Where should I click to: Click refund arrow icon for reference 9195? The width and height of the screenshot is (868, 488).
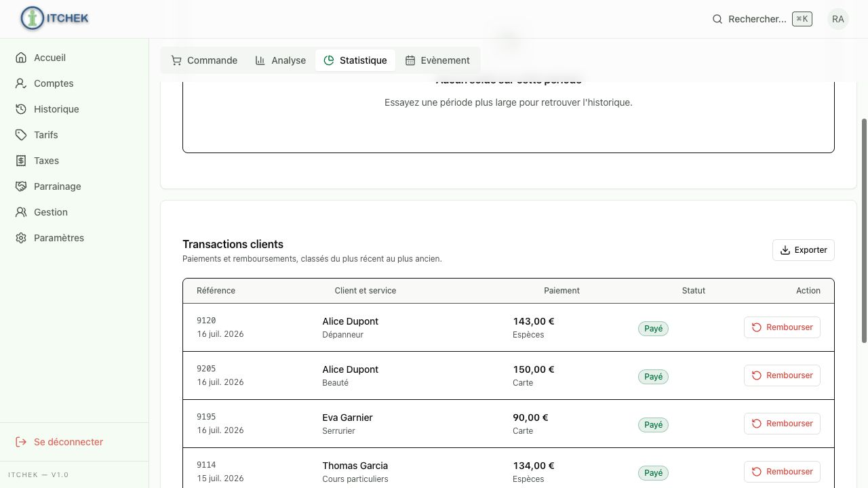click(757, 424)
